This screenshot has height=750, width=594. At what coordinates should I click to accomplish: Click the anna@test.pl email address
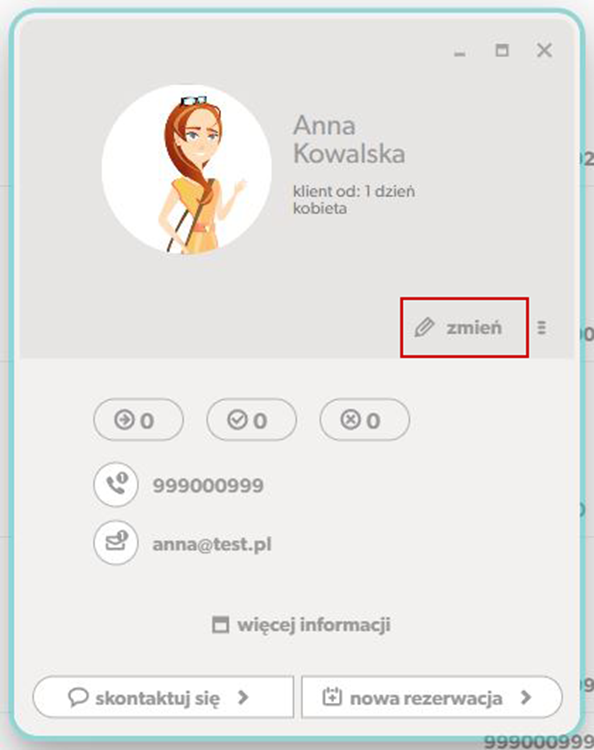tap(212, 544)
